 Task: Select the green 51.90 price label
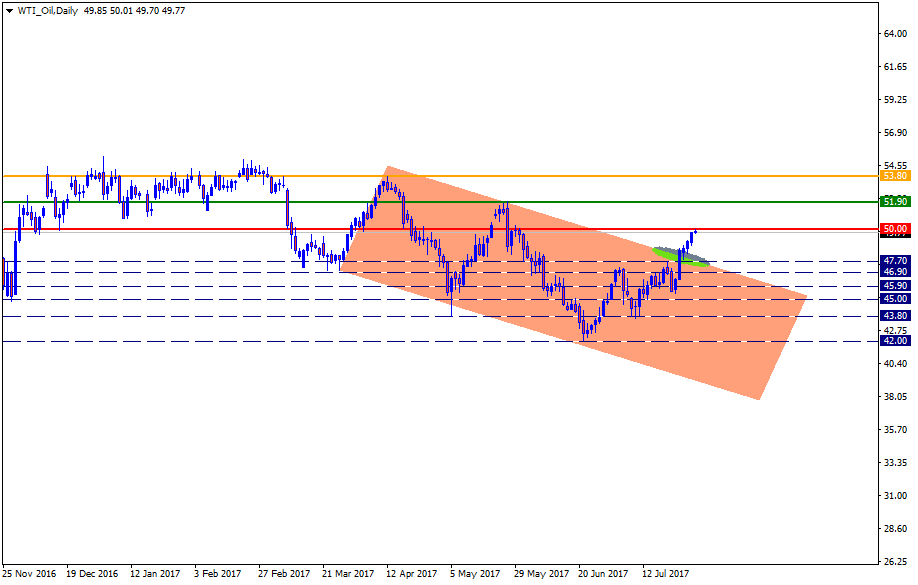tap(894, 201)
